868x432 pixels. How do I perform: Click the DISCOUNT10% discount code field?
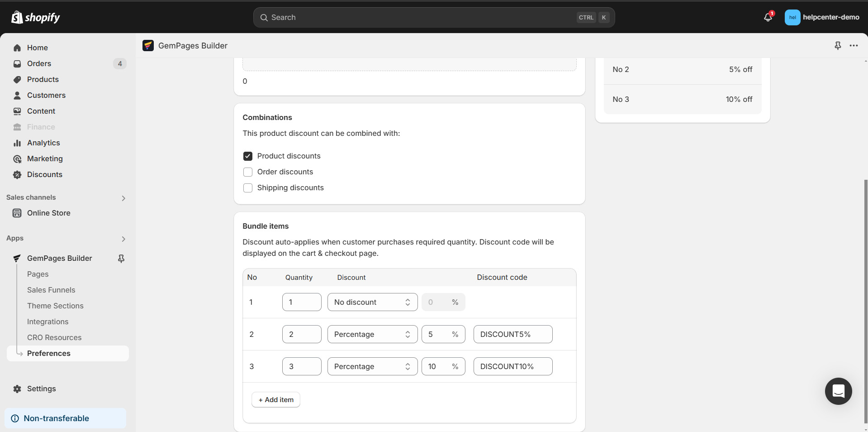click(512, 366)
